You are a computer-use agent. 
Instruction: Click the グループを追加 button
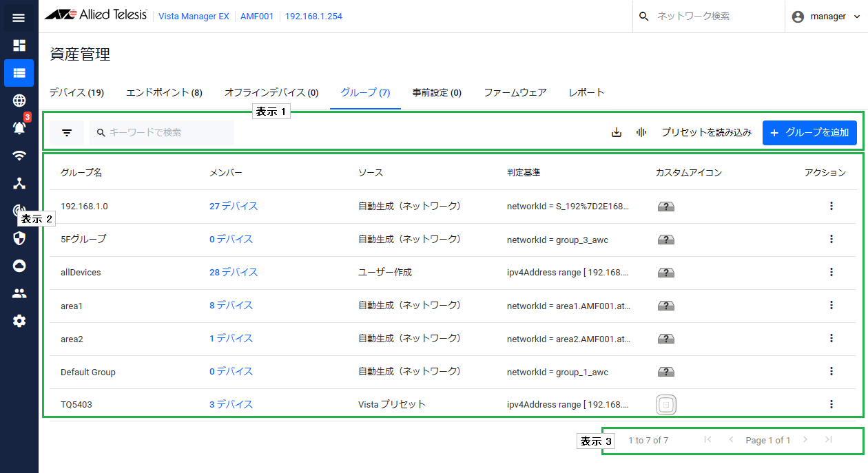[809, 132]
